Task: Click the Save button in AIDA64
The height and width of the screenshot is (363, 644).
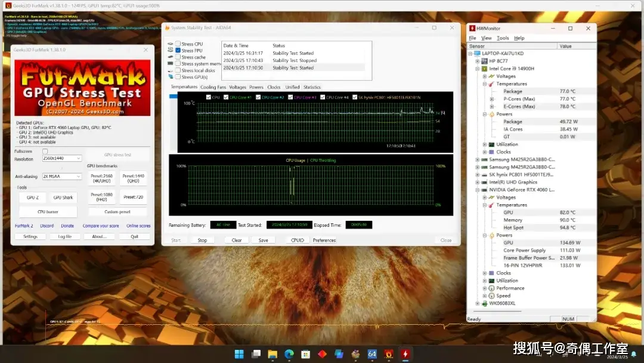Action: (x=264, y=240)
